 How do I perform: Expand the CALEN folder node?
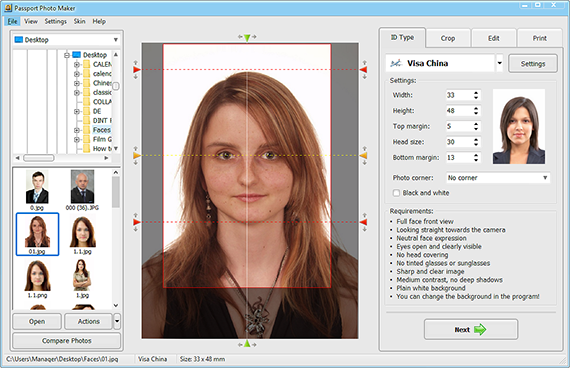[77, 64]
